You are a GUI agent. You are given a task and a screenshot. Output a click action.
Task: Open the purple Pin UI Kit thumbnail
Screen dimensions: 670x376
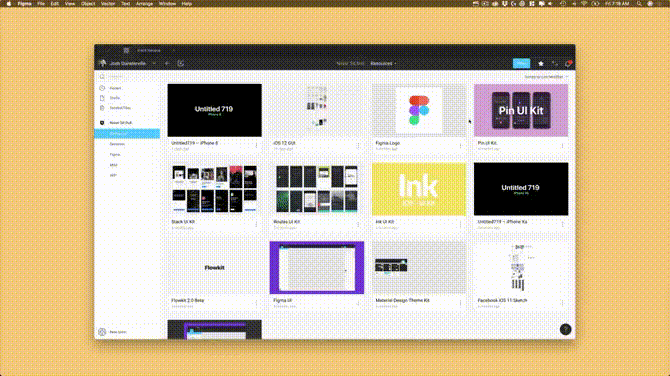[521, 110]
